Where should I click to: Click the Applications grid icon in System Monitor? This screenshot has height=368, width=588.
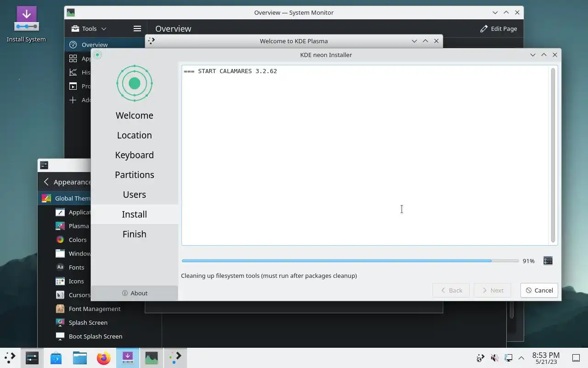pos(73,58)
